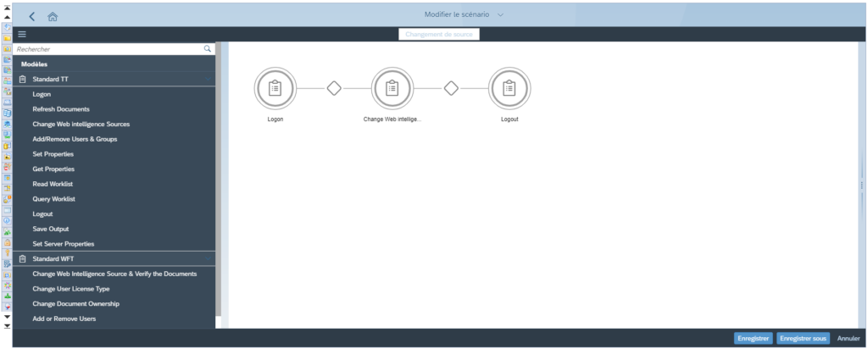Screen dimensions: 868x349
Task: Open the yellow folder icon in left strip
Action: (7, 38)
